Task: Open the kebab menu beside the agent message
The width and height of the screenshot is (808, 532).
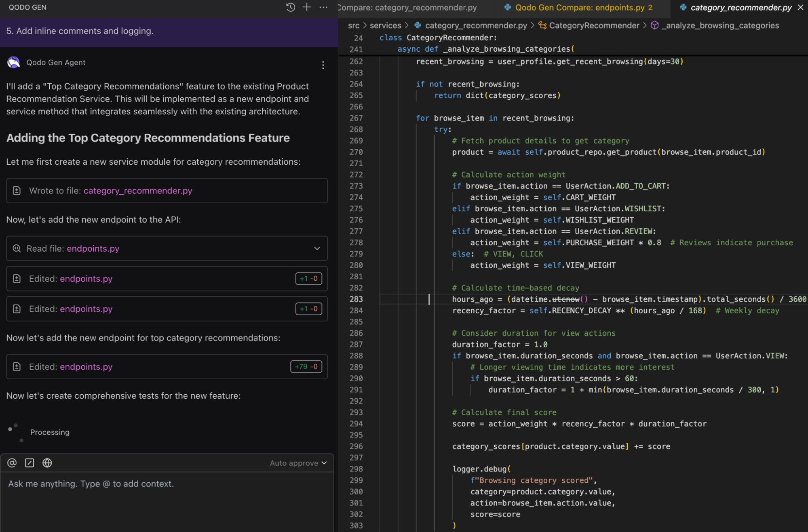Action: (323, 65)
